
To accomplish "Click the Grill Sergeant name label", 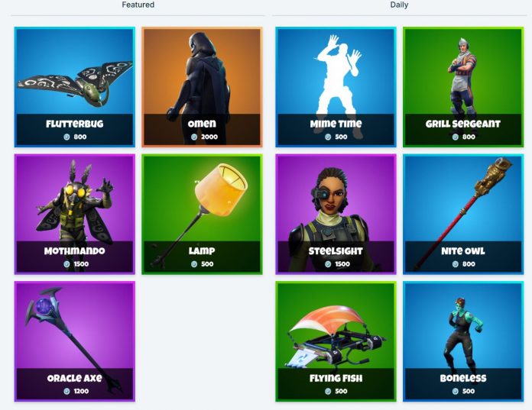I will coord(463,124).
